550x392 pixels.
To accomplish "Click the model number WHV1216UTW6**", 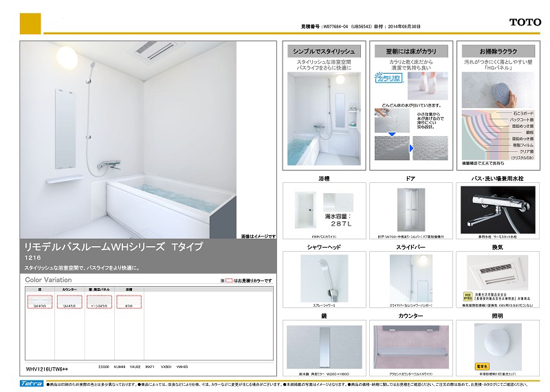I will (x=47, y=369).
